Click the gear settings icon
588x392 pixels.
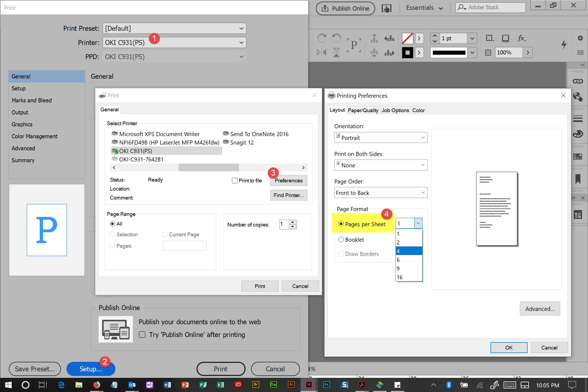tap(580, 38)
